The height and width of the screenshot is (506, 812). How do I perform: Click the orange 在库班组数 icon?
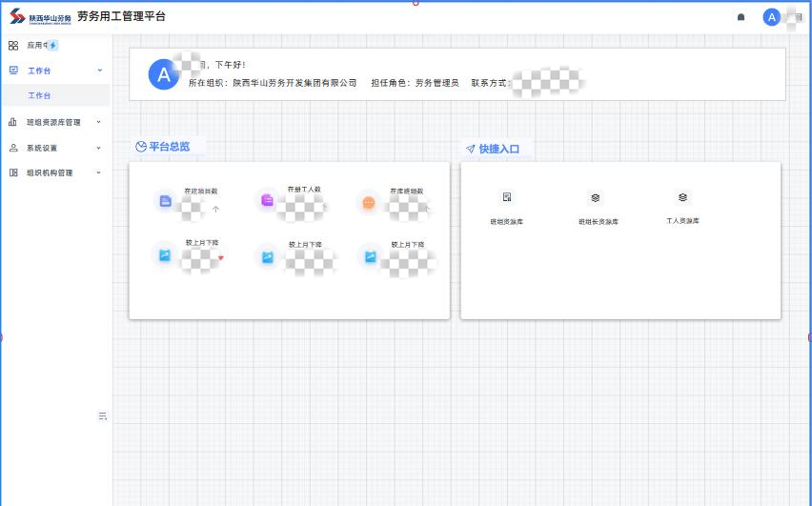pyautogui.click(x=369, y=202)
